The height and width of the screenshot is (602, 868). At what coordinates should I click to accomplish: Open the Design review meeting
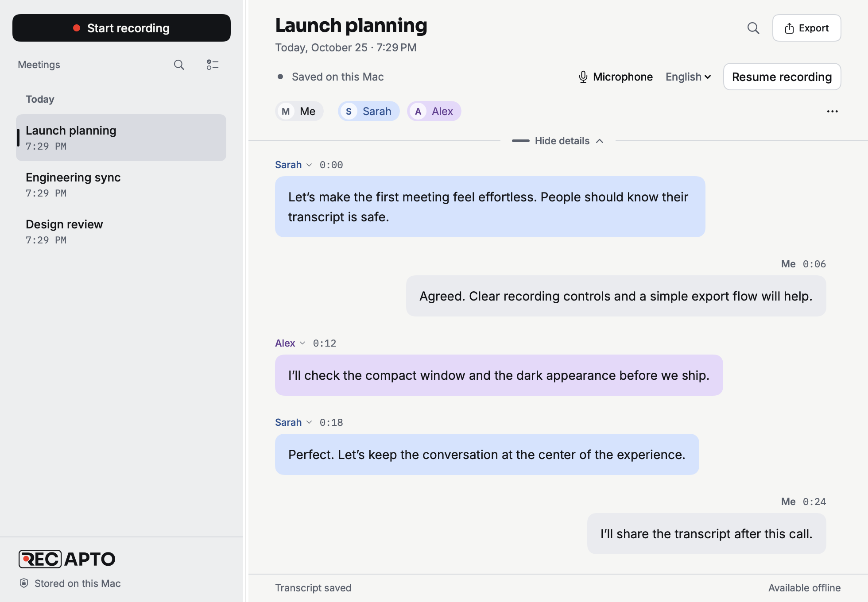[x=121, y=232]
